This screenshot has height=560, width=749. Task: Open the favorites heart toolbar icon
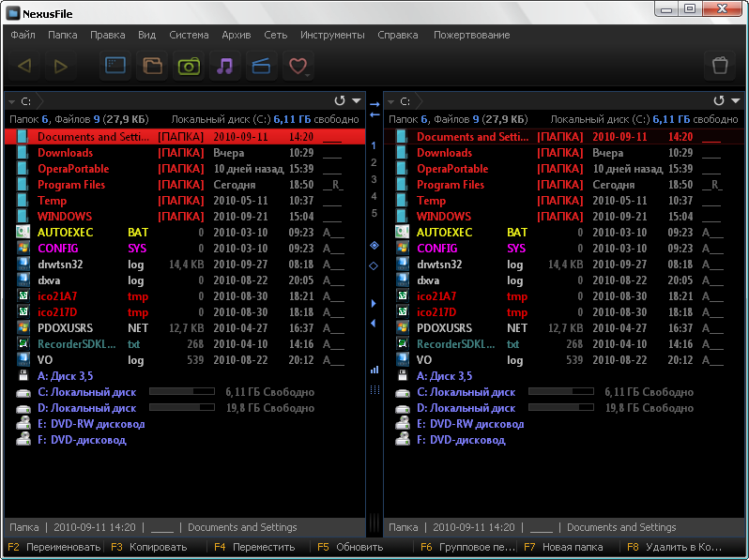[x=298, y=66]
